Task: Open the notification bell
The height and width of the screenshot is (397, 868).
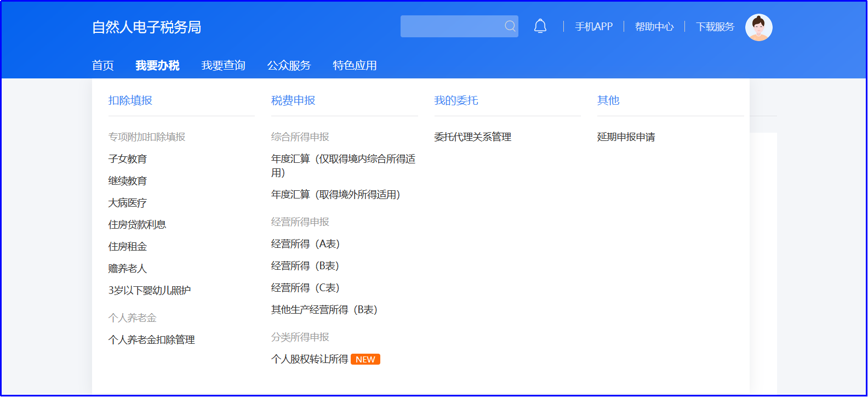Action: point(540,26)
